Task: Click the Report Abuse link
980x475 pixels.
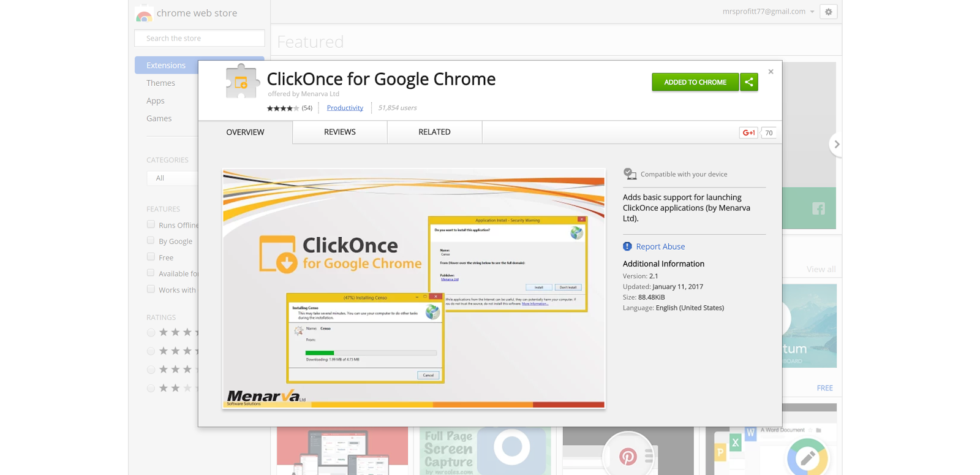Action: click(660, 246)
